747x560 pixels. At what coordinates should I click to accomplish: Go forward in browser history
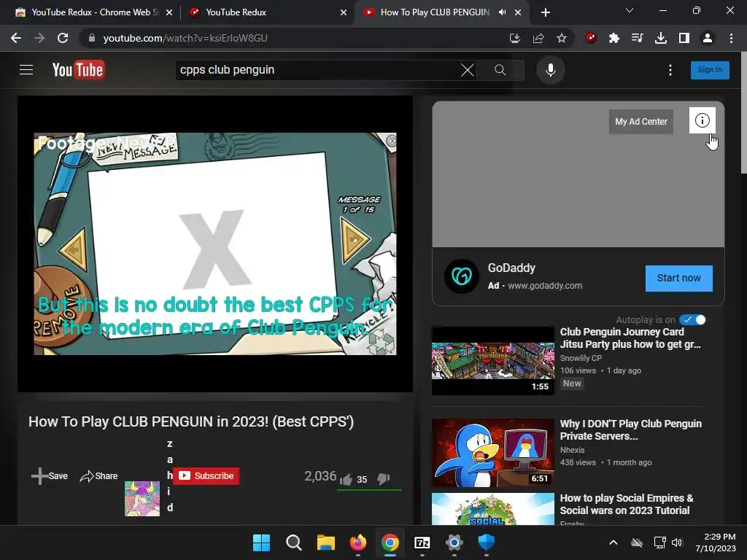point(39,38)
